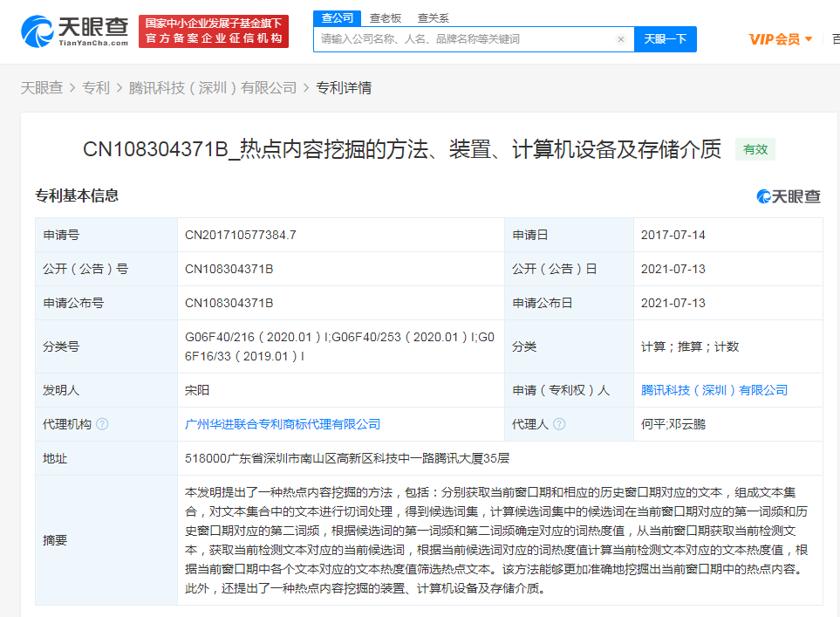Click the help icon next to 代理人
This screenshot has height=617, width=840.
click(559, 424)
